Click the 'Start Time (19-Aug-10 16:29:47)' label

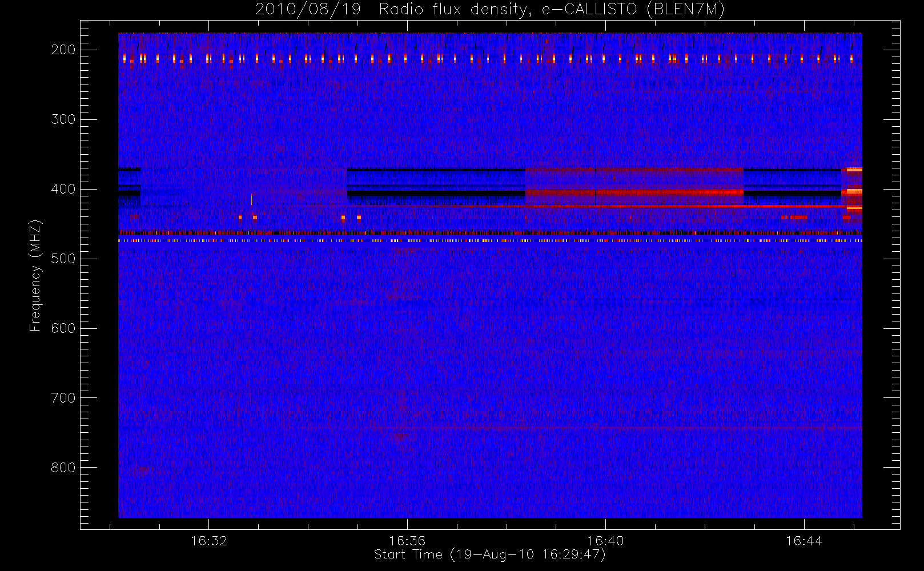tap(489, 554)
